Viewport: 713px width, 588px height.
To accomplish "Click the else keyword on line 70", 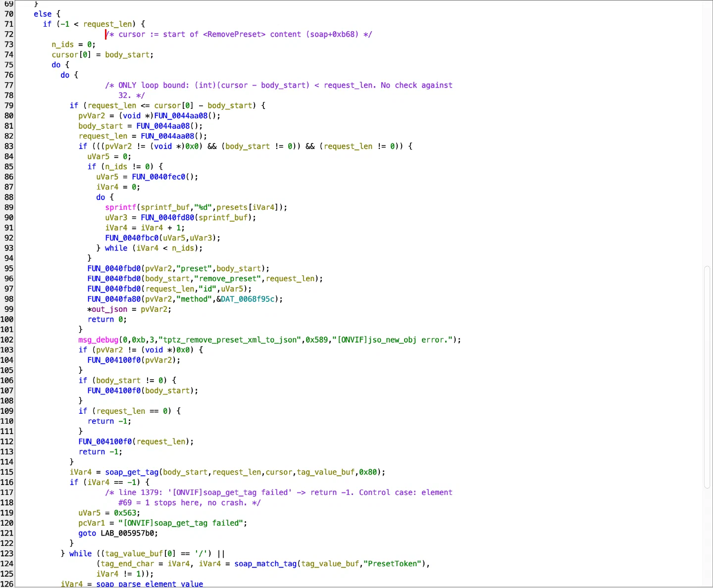I will (x=43, y=14).
